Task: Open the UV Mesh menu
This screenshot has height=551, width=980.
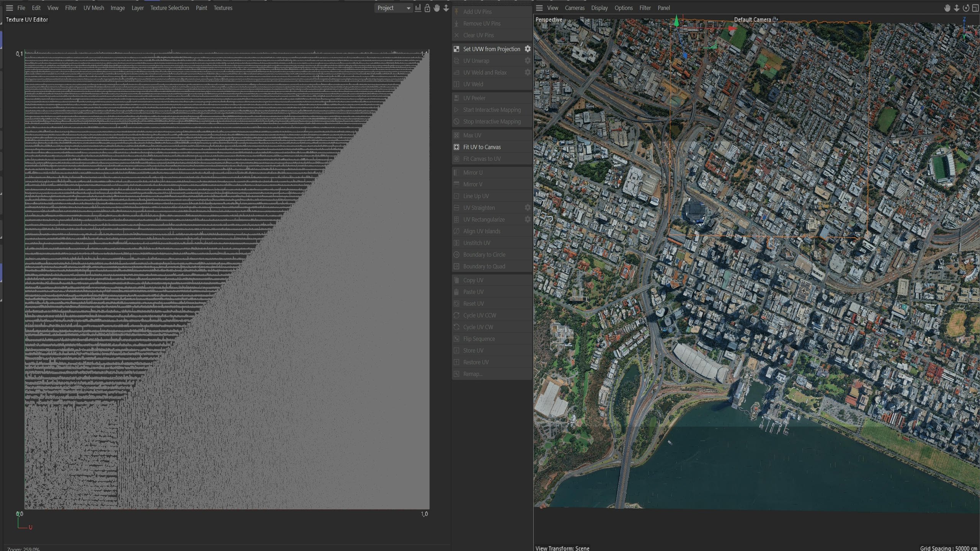Action: pos(94,8)
